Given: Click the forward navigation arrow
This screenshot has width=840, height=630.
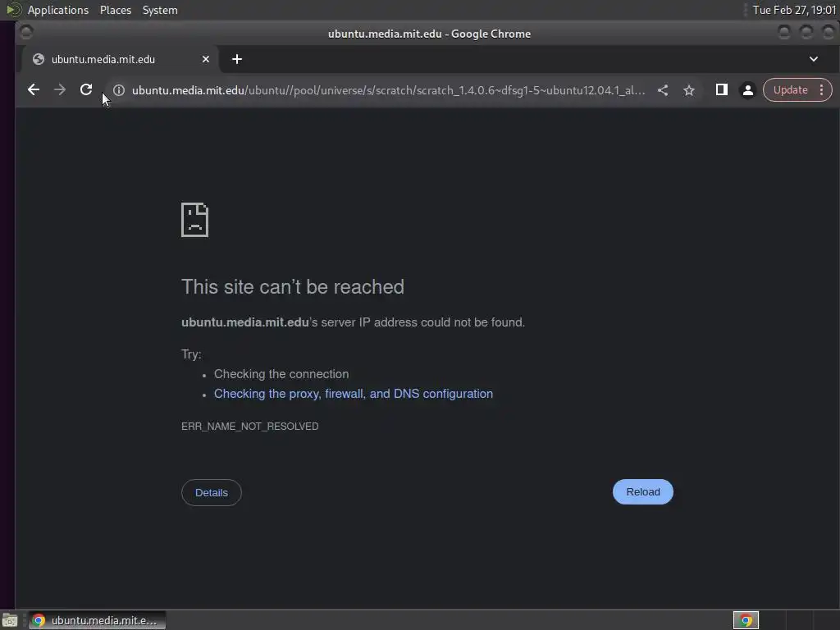Looking at the screenshot, I should point(59,90).
